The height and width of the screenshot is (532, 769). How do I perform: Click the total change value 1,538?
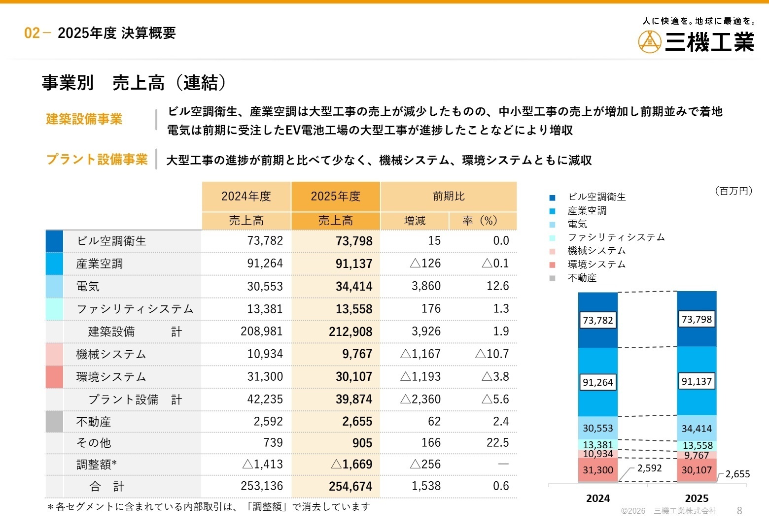point(426,486)
